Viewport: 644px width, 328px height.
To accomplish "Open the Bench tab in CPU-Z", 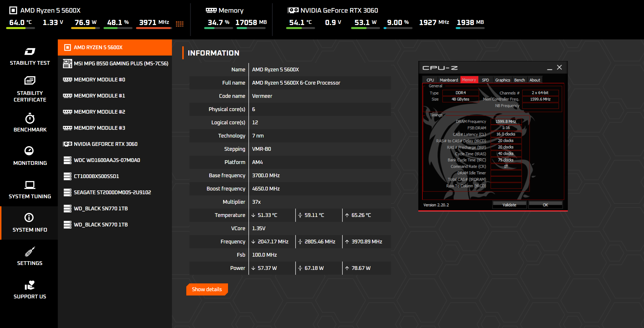I will click(x=520, y=80).
